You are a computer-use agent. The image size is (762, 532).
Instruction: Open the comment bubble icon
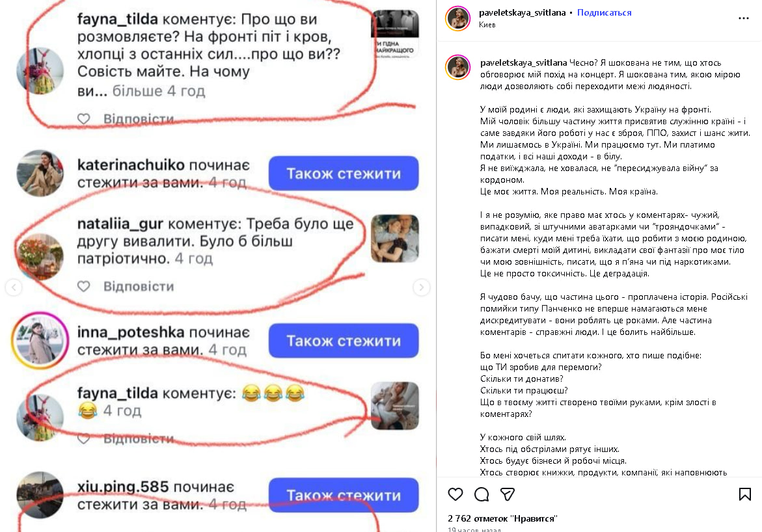click(x=482, y=494)
